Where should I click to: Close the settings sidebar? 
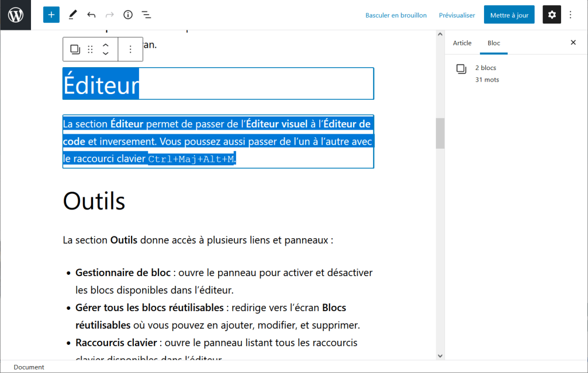click(573, 42)
